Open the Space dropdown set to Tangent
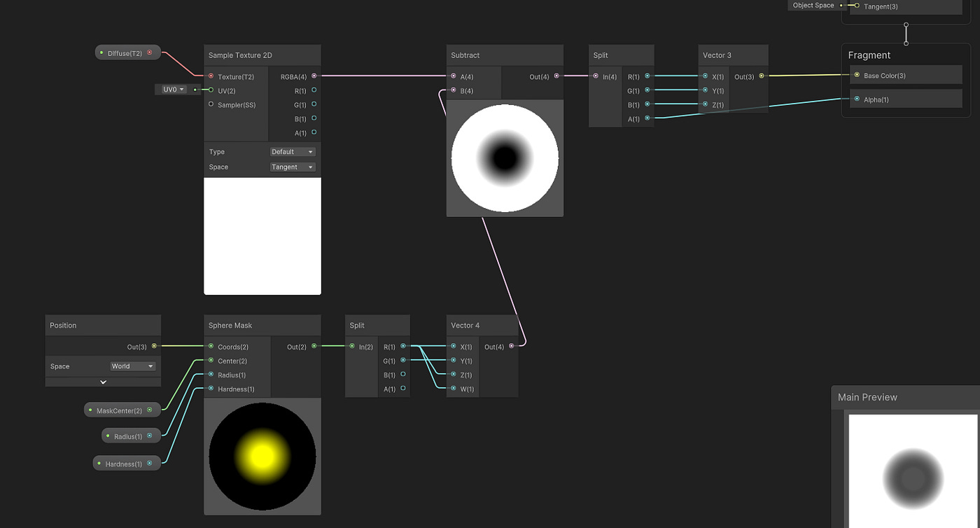 pos(293,167)
